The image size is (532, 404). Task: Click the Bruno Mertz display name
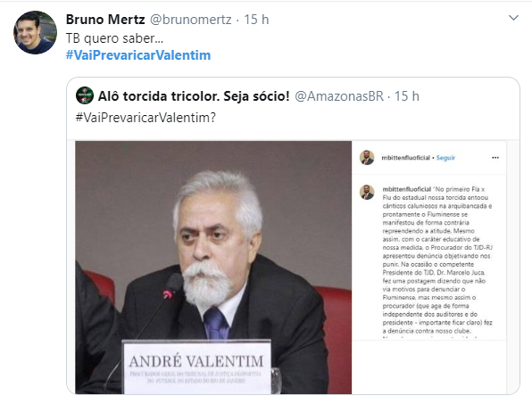click(x=105, y=20)
